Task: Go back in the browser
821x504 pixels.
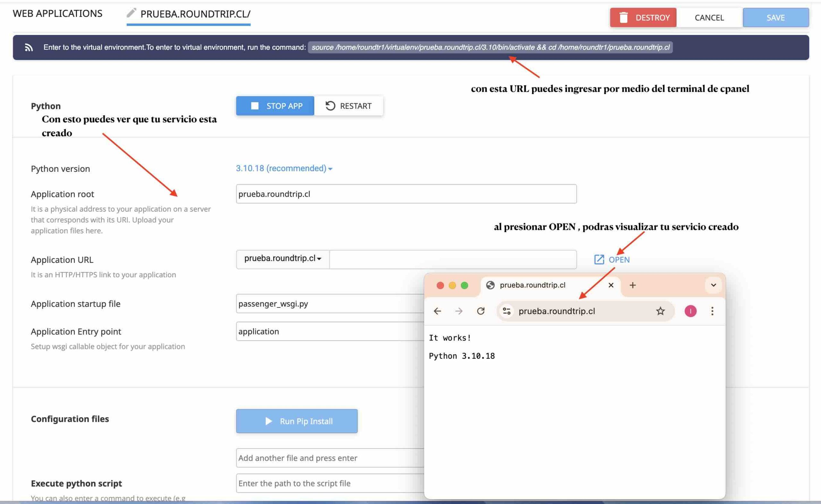Action: tap(437, 311)
